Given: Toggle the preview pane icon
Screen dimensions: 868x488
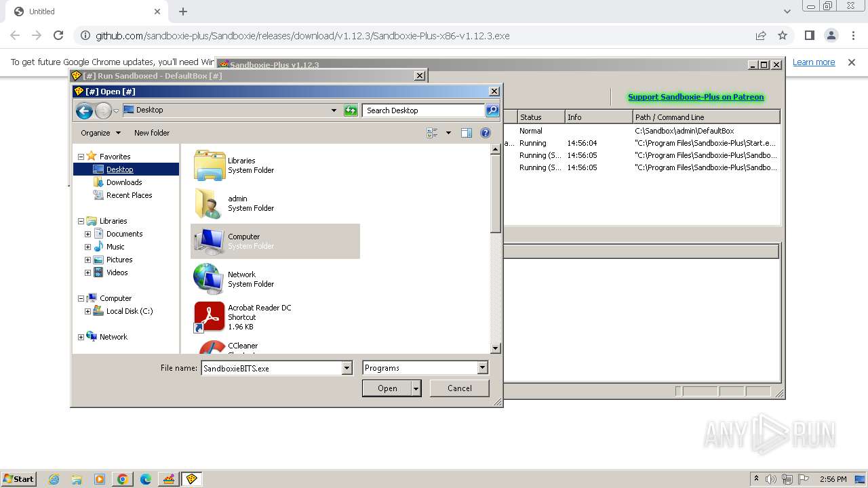Looking at the screenshot, I should point(467,133).
